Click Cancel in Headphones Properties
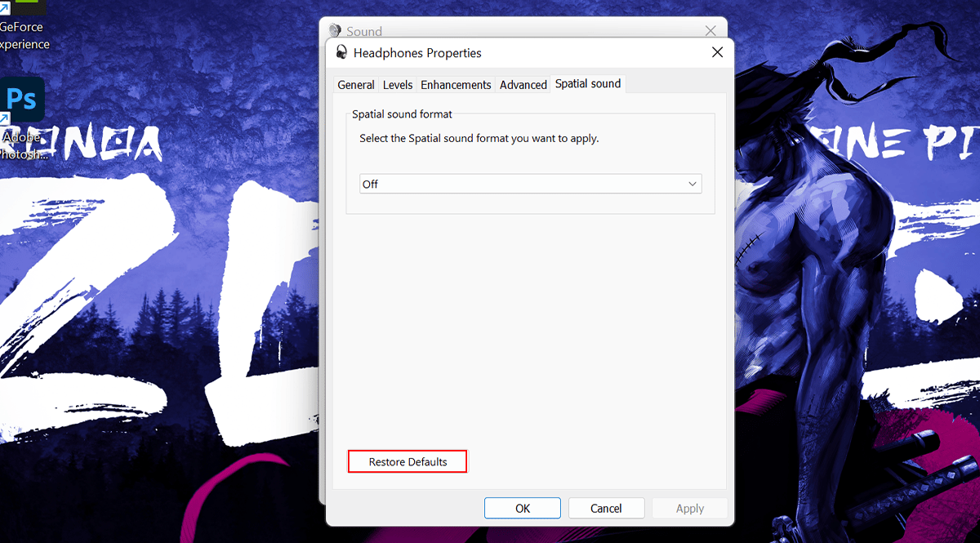Image resolution: width=980 pixels, height=543 pixels. pos(606,508)
